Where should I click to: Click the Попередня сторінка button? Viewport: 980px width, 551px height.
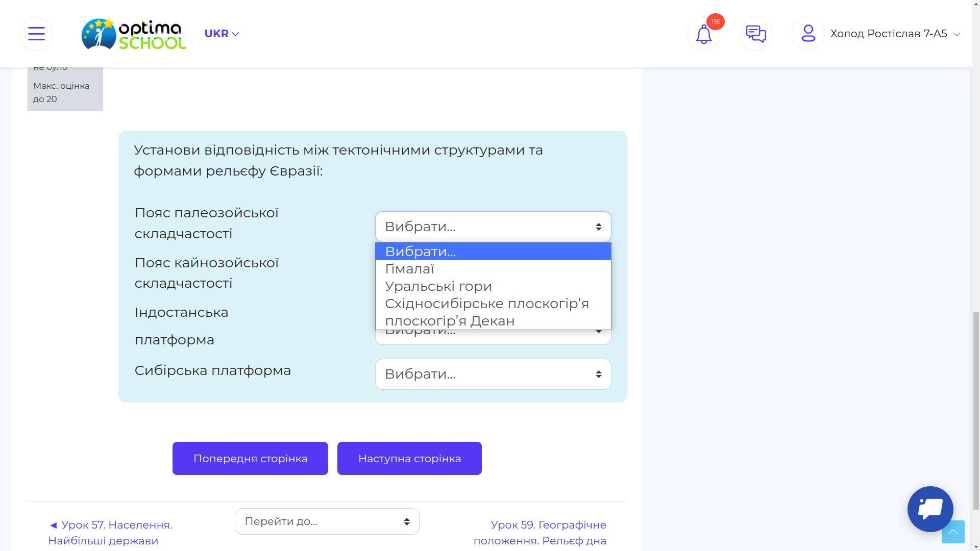click(250, 458)
